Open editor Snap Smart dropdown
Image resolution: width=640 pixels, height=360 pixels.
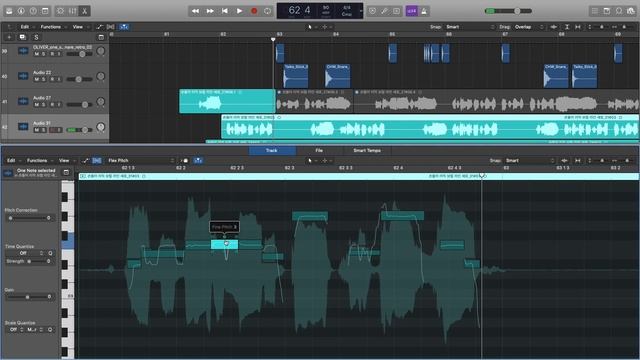pyautogui.click(x=530, y=160)
